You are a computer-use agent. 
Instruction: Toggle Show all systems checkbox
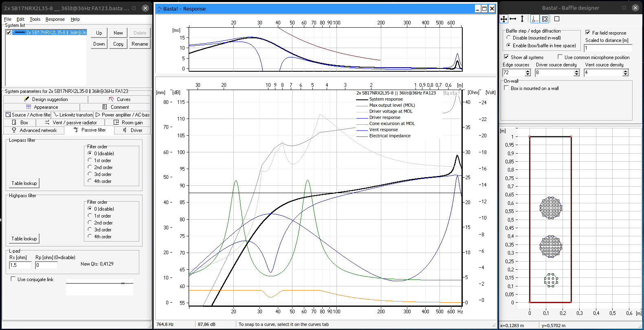(506, 57)
